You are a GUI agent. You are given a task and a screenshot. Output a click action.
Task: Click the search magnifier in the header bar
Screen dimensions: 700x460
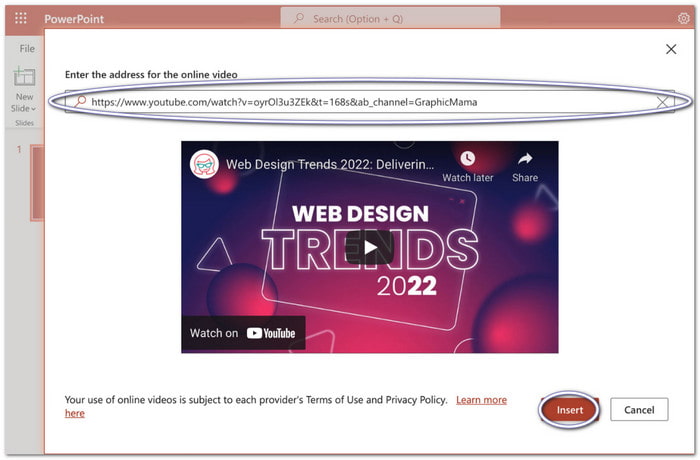pos(299,18)
